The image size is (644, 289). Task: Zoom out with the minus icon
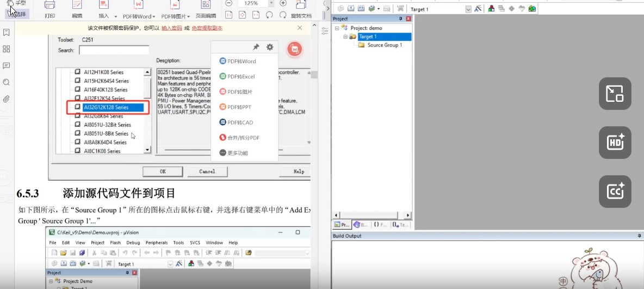click(x=229, y=3)
